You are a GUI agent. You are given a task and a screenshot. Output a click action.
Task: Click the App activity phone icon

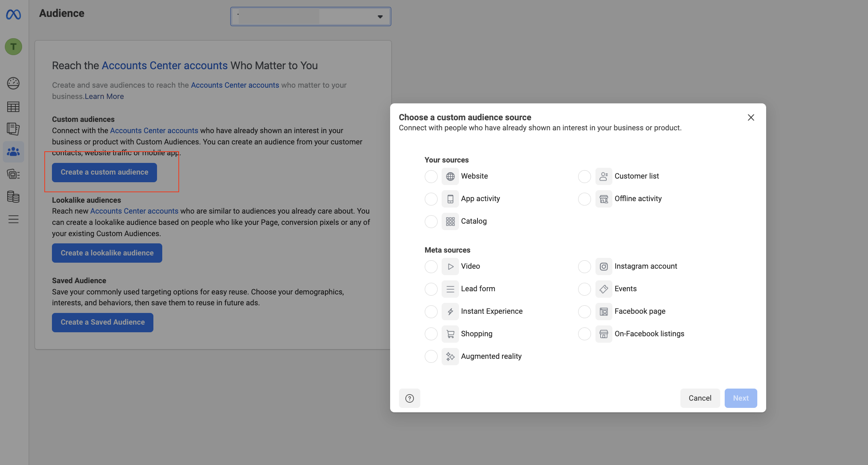click(450, 199)
